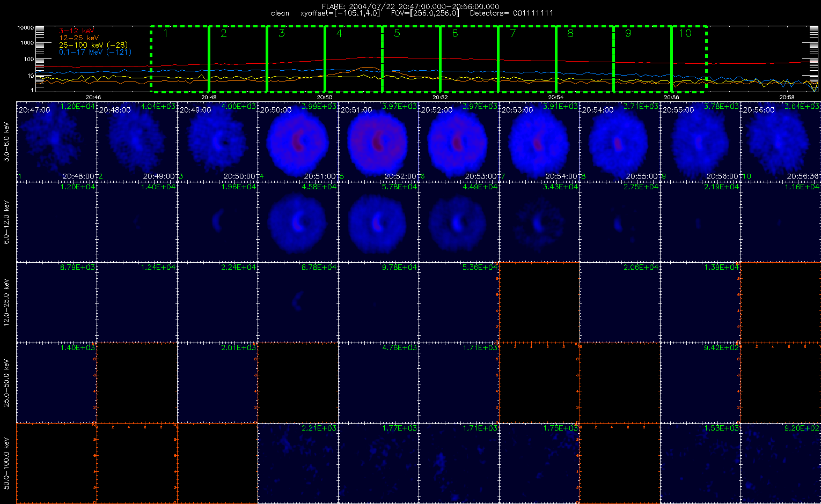Open the 25.0-50.0 keV image labeled 2.01E+03

(218, 382)
